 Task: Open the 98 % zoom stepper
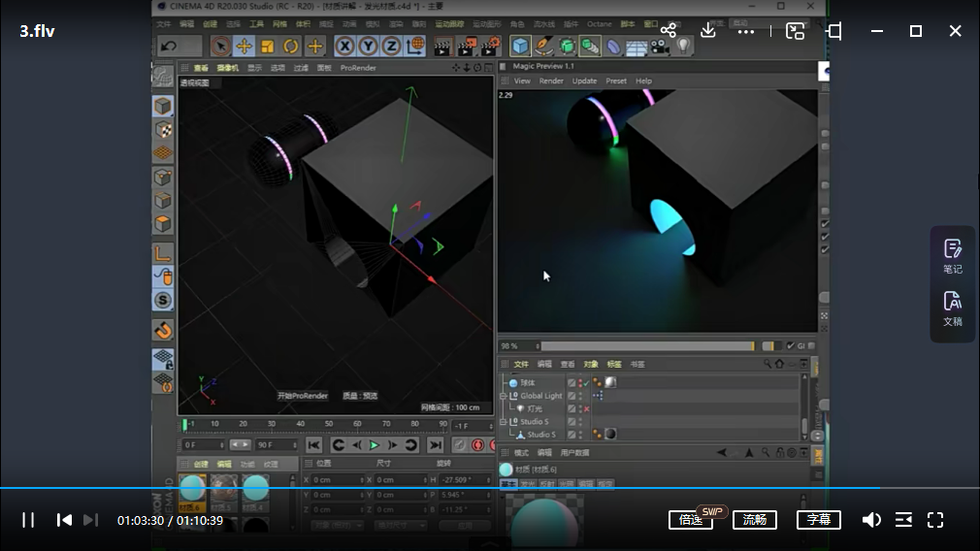[x=537, y=346]
